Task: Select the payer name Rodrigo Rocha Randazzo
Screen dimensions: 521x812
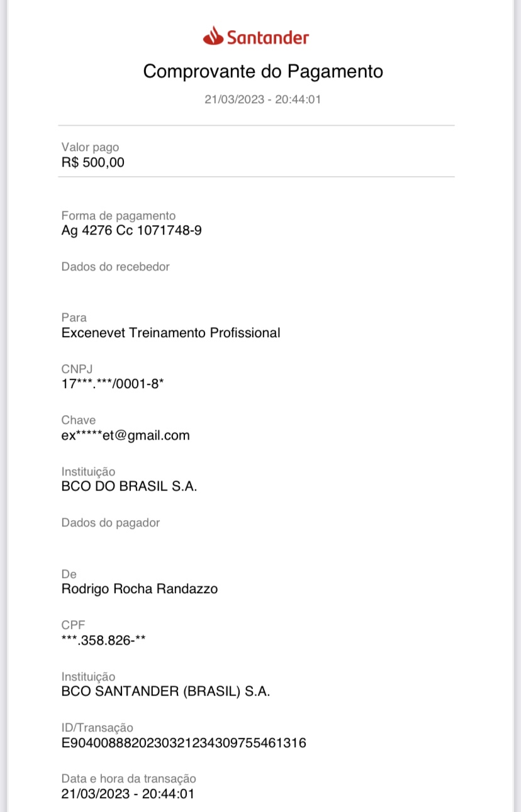Action: click(140, 589)
